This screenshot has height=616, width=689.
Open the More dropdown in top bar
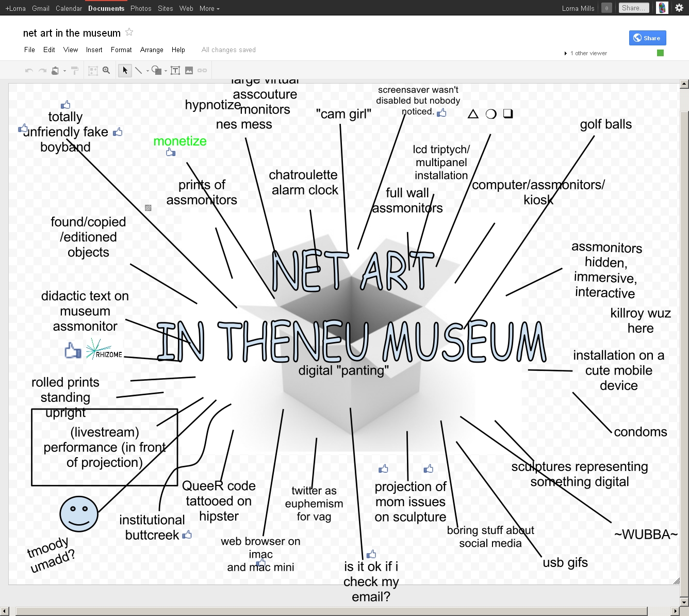click(209, 8)
